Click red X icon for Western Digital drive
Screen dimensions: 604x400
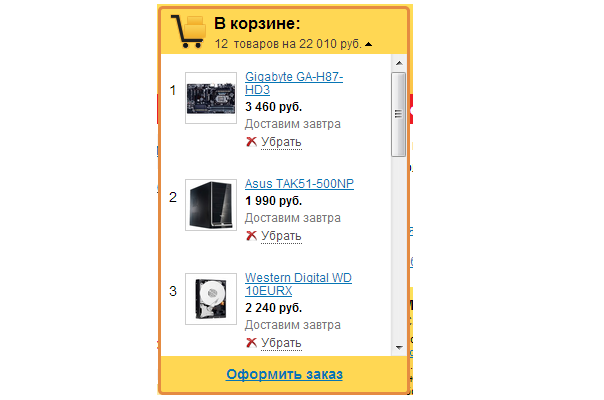pyautogui.click(x=251, y=343)
